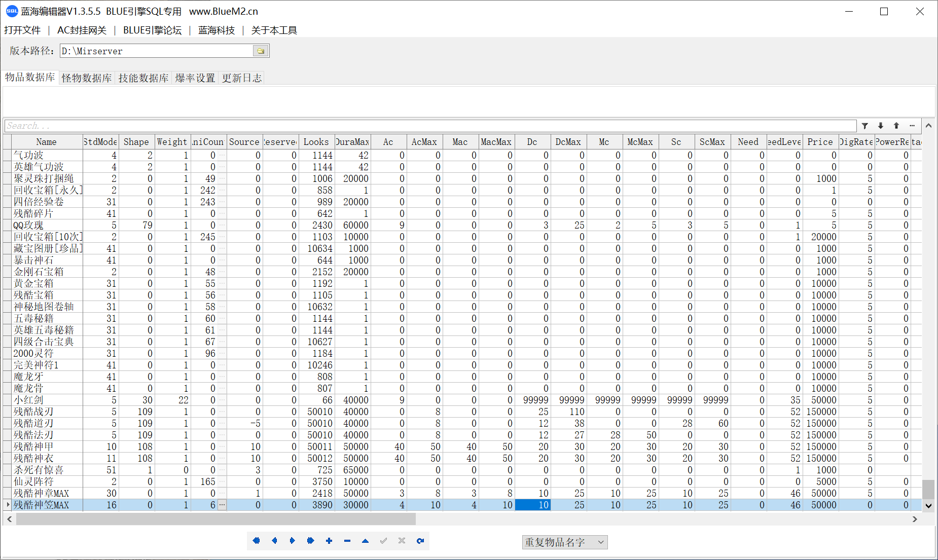Browse for version path folder icon
This screenshot has width=938, height=560.
click(261, 51)
